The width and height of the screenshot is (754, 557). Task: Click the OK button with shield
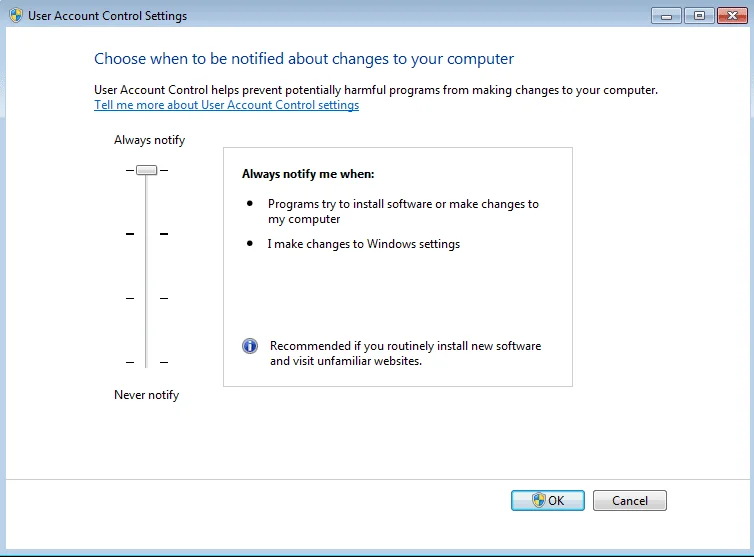click(548, 500)
